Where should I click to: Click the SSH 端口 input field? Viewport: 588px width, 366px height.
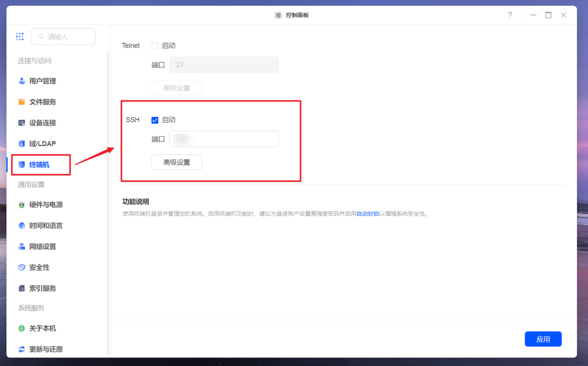coord(224,138)
